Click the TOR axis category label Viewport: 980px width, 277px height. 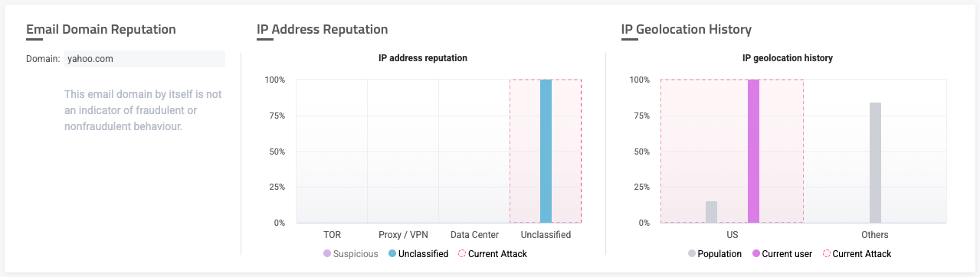click(332, 235)
